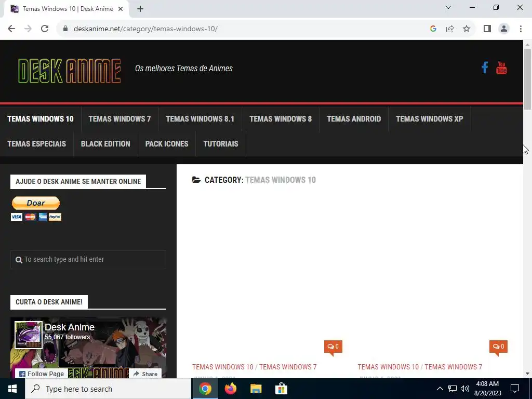The height and width of the screenshot is (399, 532).
Task: Close the Temas Windows 10 tab
Action: pyautogui.click(x=121, y=9)
